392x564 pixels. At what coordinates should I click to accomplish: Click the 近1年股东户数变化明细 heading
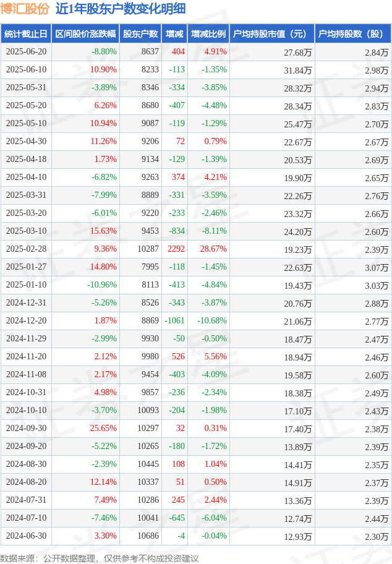[x=121, y=9]
